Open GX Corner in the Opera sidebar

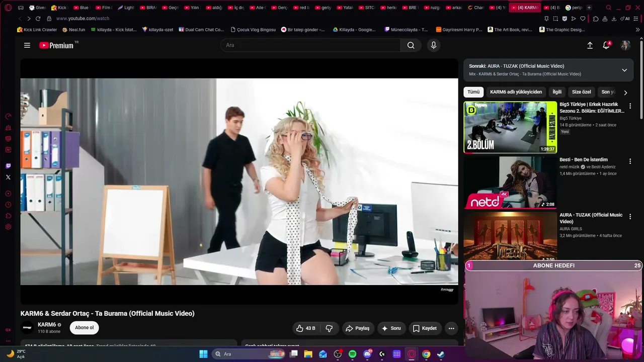click(x=8, y=330)
